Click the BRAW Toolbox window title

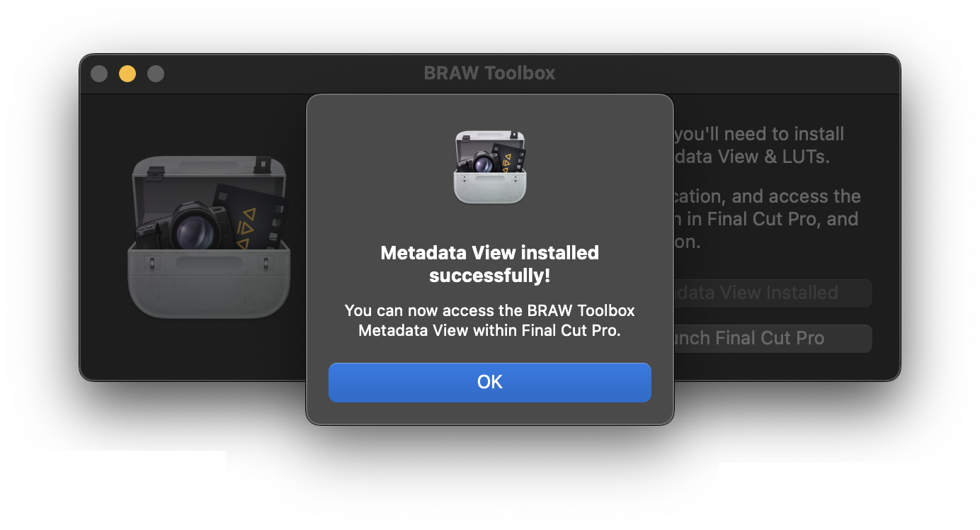click(489, 73)
